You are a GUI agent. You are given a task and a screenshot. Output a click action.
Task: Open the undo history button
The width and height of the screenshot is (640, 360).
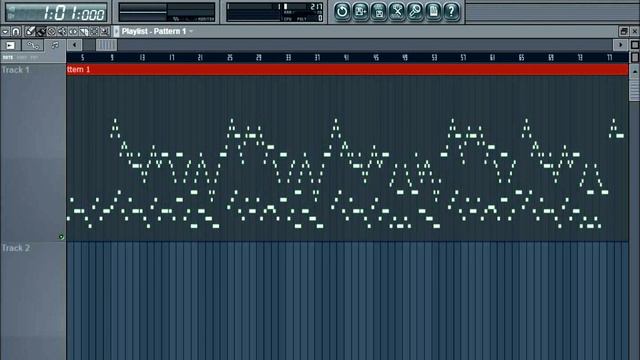[342, 11]
